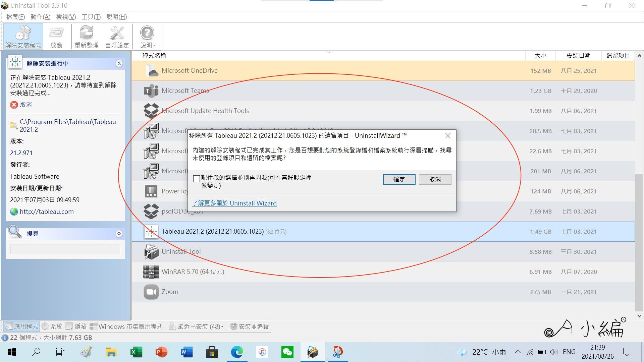644x362 pixels.
Task: Open Microsoft Store from taskbar
Action: pos(212,352)
